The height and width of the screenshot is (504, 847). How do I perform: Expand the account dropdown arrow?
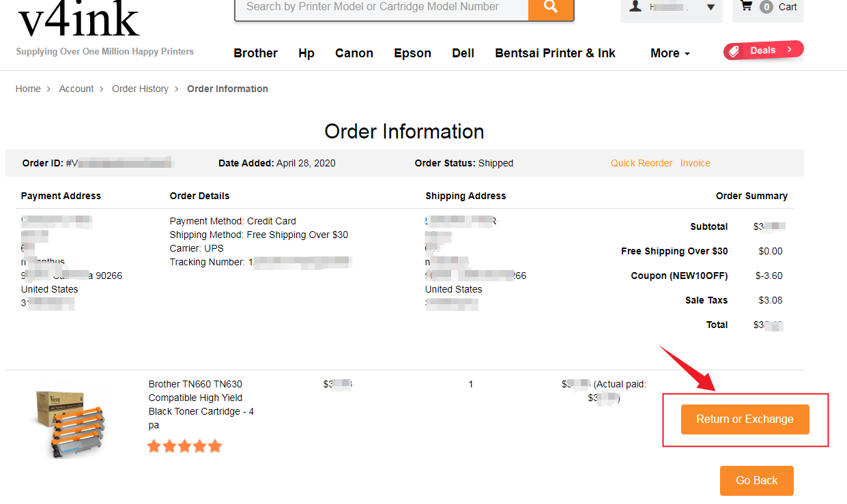click(710, 8)
